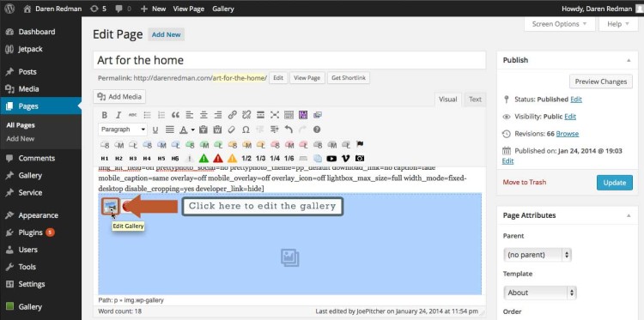
Task: Align text left
Action: pyautogui.click(x=190, y=115)
